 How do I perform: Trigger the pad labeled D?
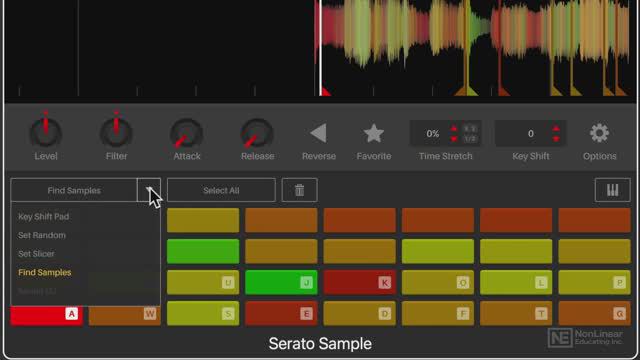pos(360,313)
